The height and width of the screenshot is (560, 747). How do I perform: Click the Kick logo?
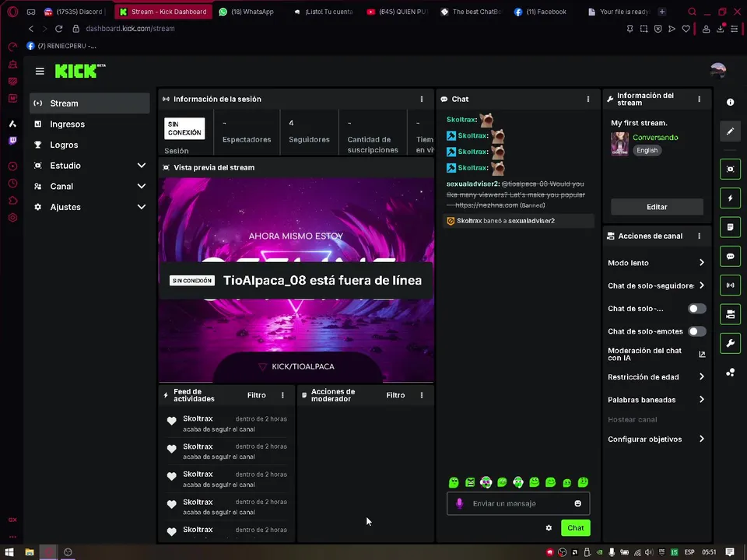[79, 71]
